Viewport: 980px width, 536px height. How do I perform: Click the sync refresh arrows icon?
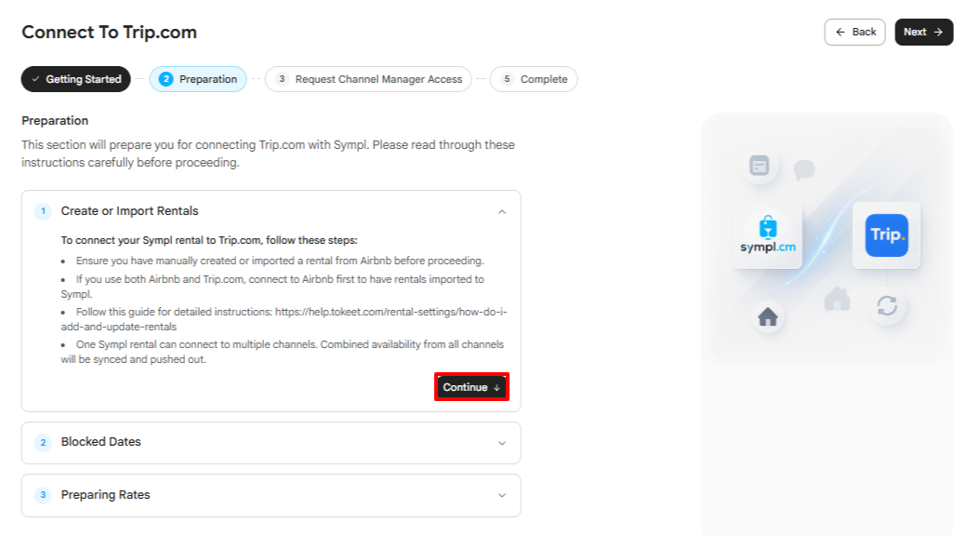click(887, 306)
